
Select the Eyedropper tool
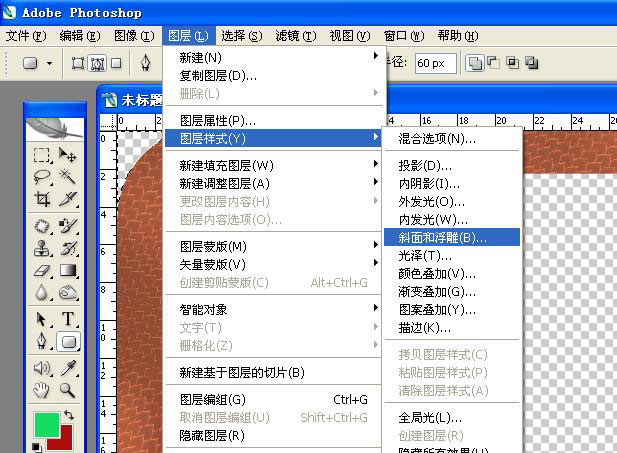[x=68, y=368]
